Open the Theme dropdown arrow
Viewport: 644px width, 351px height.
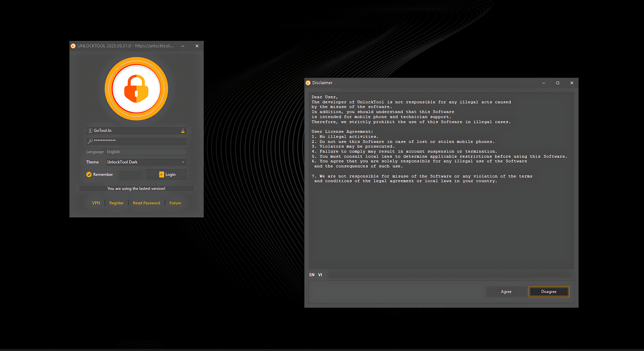(x=183, y=162)
